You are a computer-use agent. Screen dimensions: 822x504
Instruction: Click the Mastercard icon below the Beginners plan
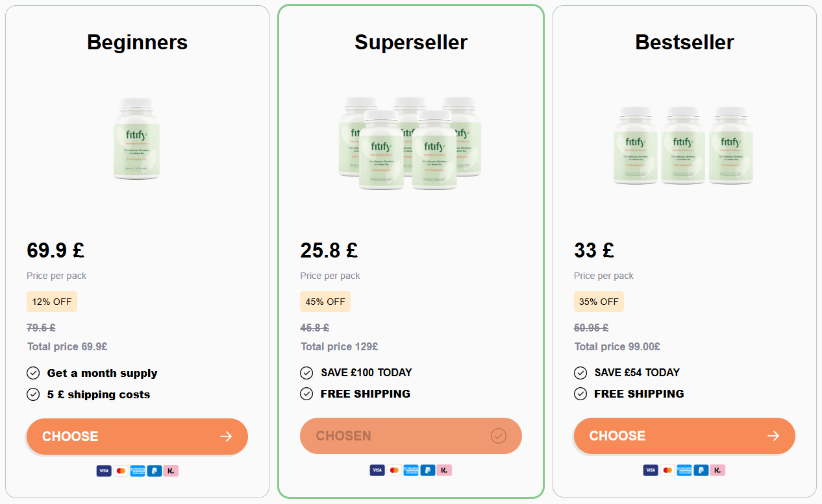tap(121, 470)
